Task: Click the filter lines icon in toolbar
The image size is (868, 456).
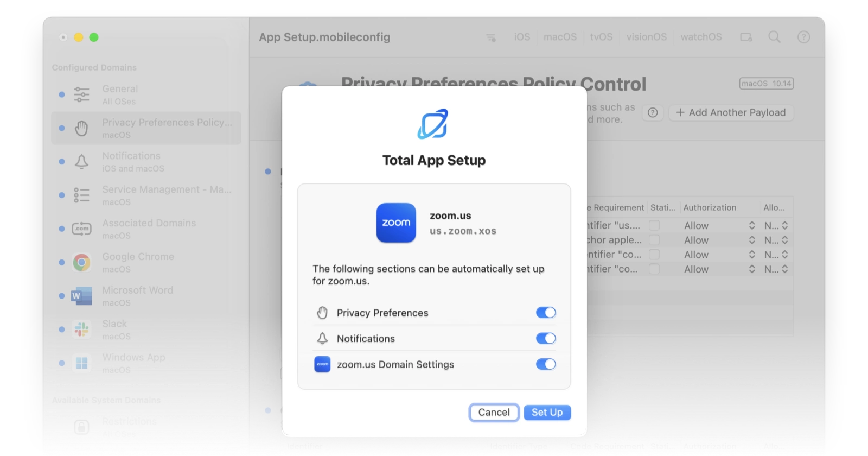Action: click(x=491, y=37)
